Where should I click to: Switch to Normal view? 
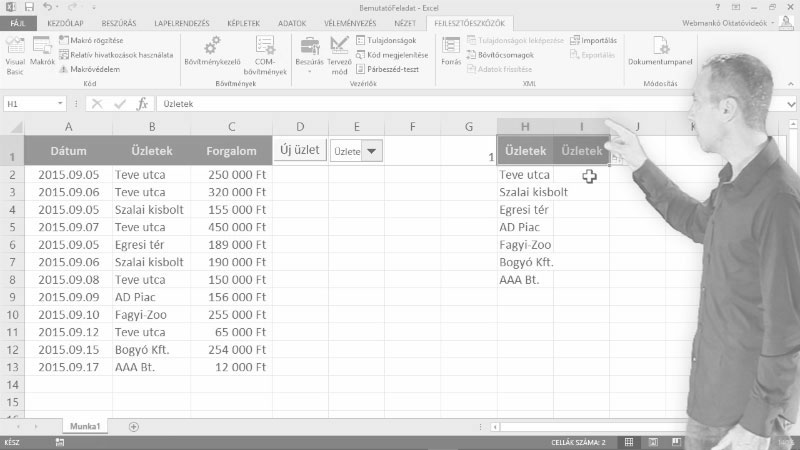coord(629,442)
